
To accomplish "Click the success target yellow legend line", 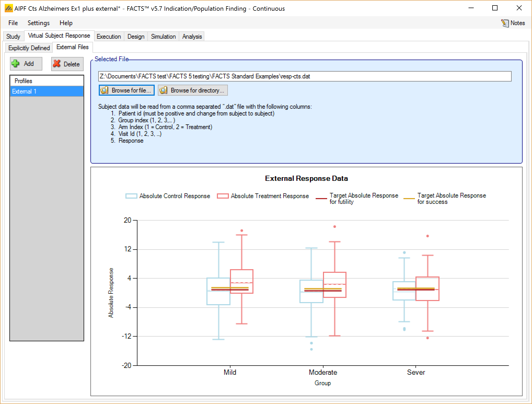I will 409,199.
